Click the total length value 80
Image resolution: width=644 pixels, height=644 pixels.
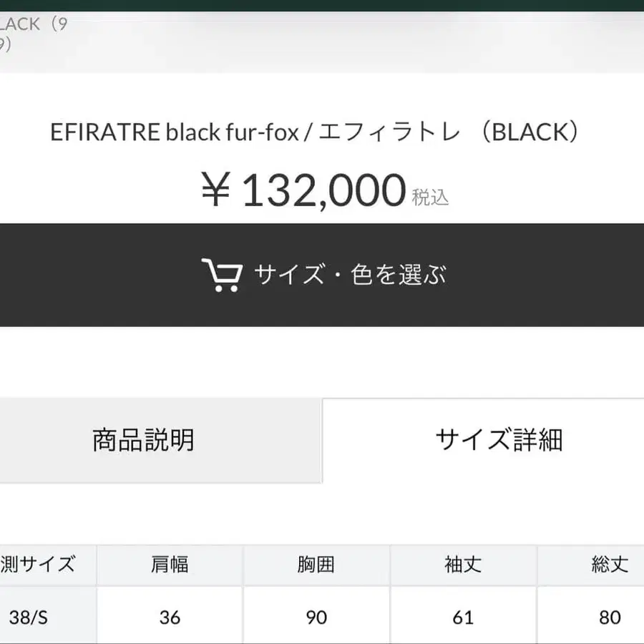coord(608,616)
